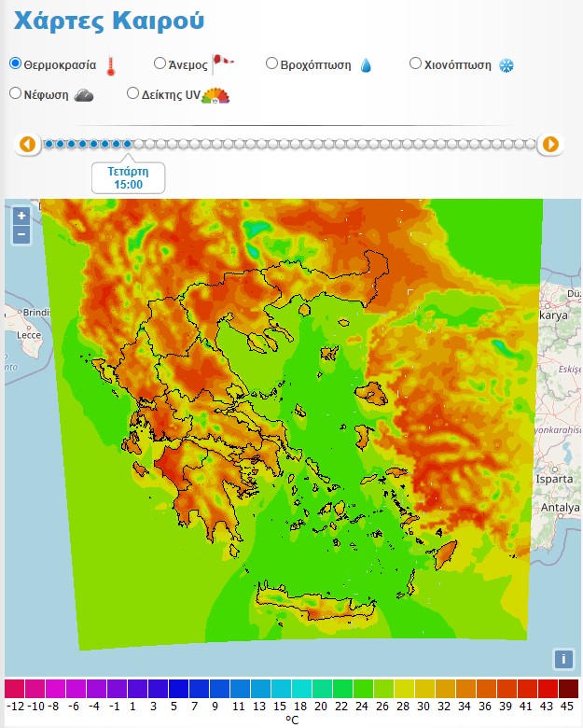This screenshot has width=583, height=728.
Task: Click the thermometer temperature icon
Action: (111, 65)
